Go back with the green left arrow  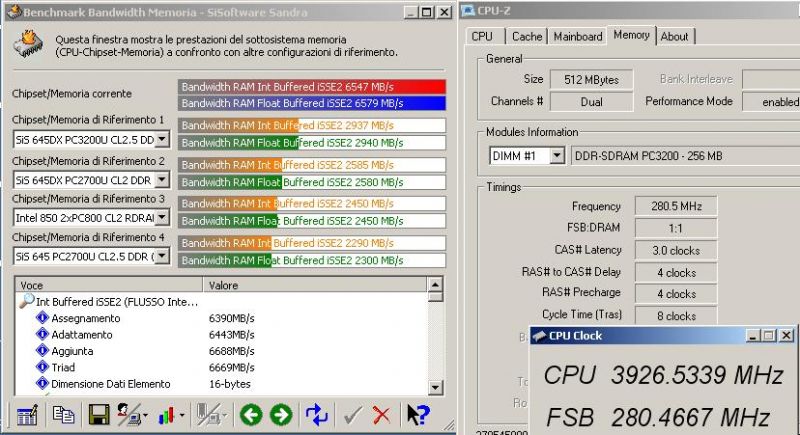pyautogui.click(x=251, y=415)
